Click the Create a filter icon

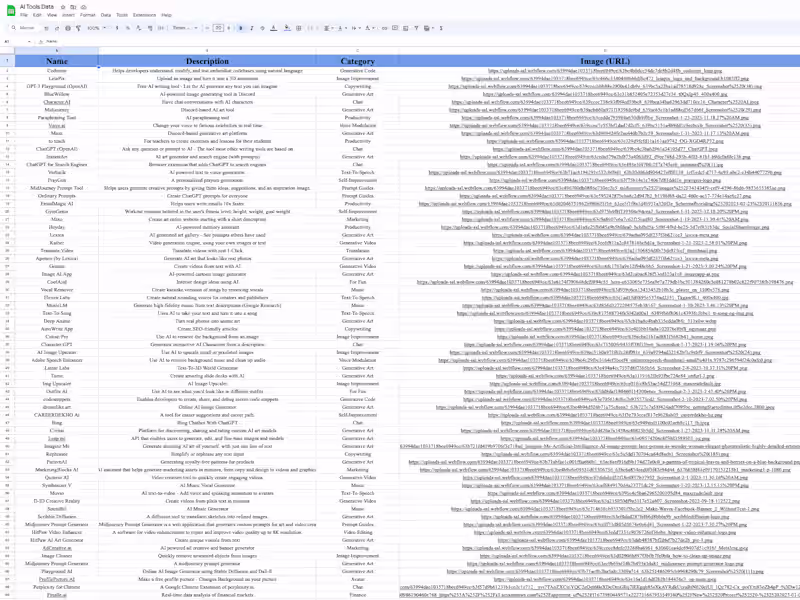(416, 28)
